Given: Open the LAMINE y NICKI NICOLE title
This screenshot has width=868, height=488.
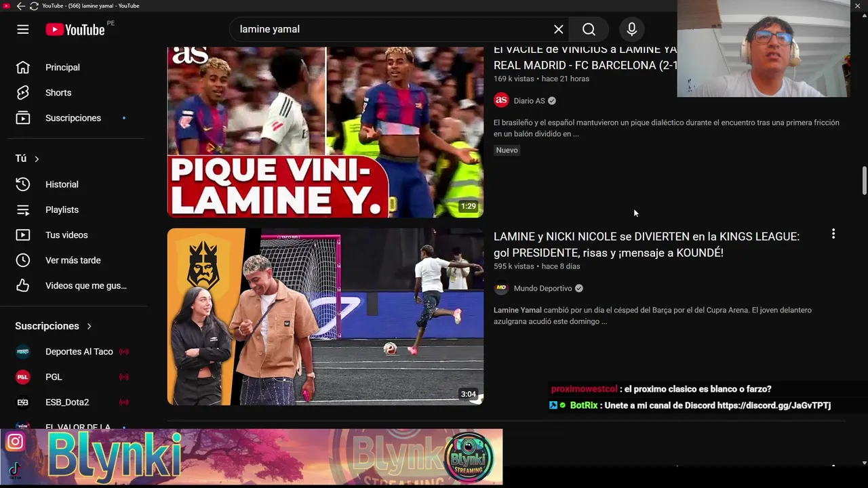Looking at the screenshot, I should point(646,245).
